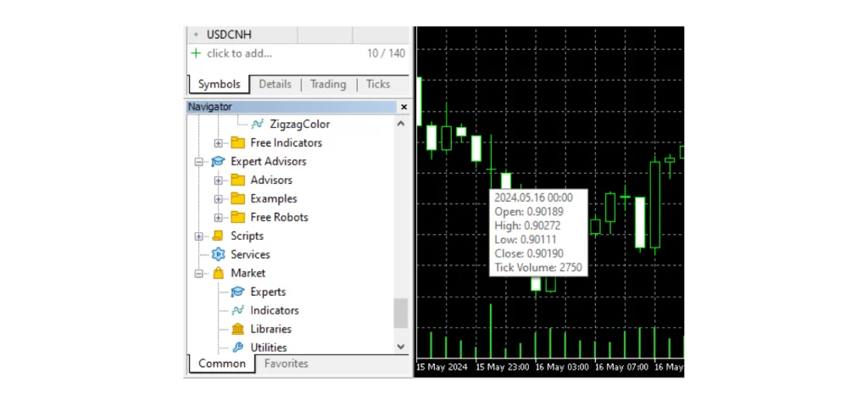868x406 pixels.
Task: Expand the Free Indicators folder
Action: pyautogui.click(x=218, y=143)
